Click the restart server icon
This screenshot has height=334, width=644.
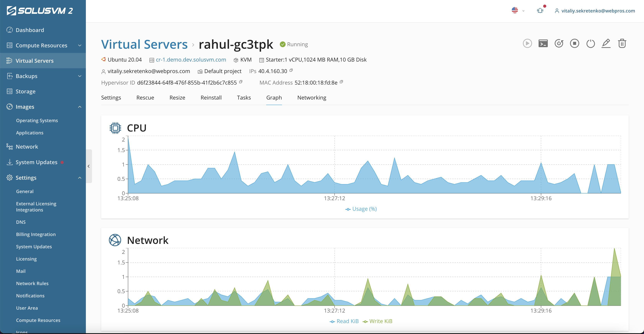click(559, 44)
